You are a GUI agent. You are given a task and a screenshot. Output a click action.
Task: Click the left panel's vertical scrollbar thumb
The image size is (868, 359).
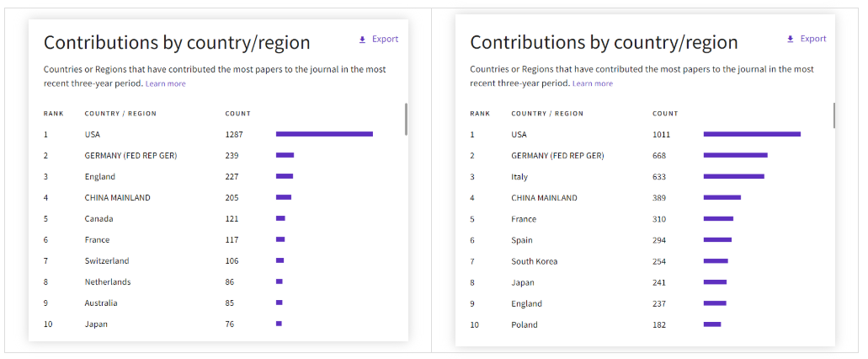[x=407, y=119]
